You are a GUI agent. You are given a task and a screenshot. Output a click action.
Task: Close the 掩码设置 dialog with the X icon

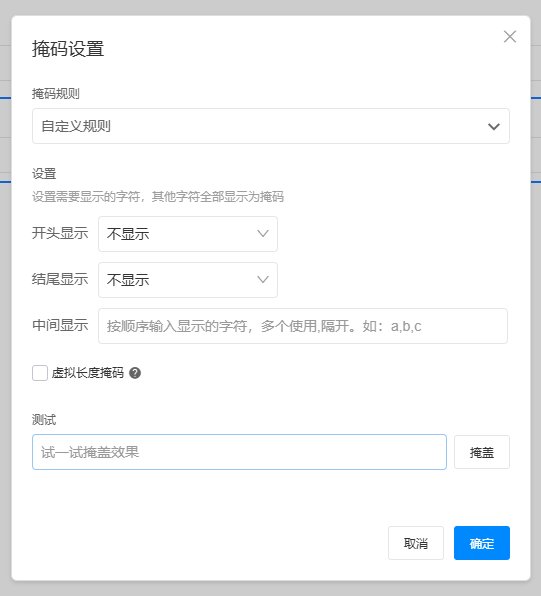[509, 37]
